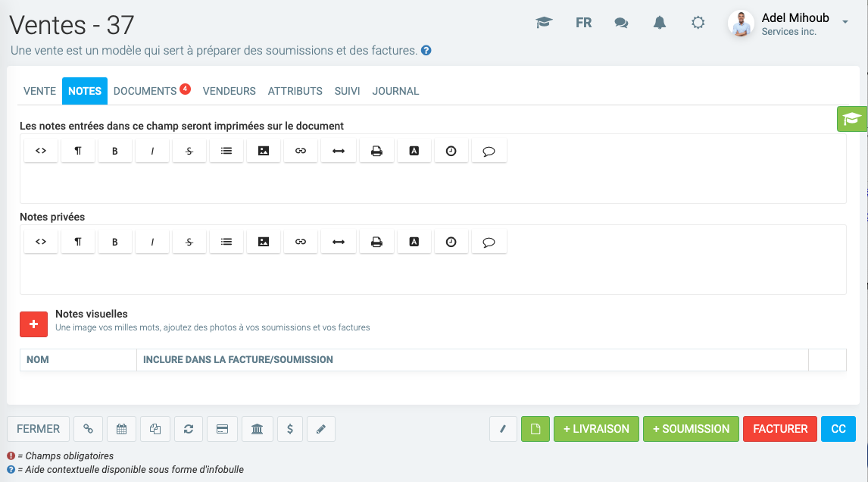Click the refresh arrows icon button
The height and width of the screenshot is (482, 868).
[189, 429]
